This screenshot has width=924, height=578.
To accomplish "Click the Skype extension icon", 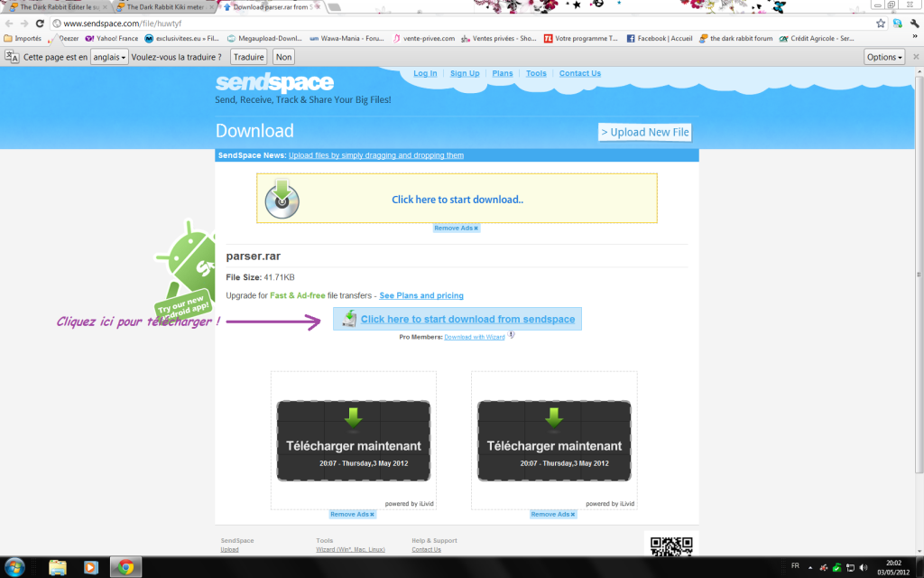I will click(898, 23).
